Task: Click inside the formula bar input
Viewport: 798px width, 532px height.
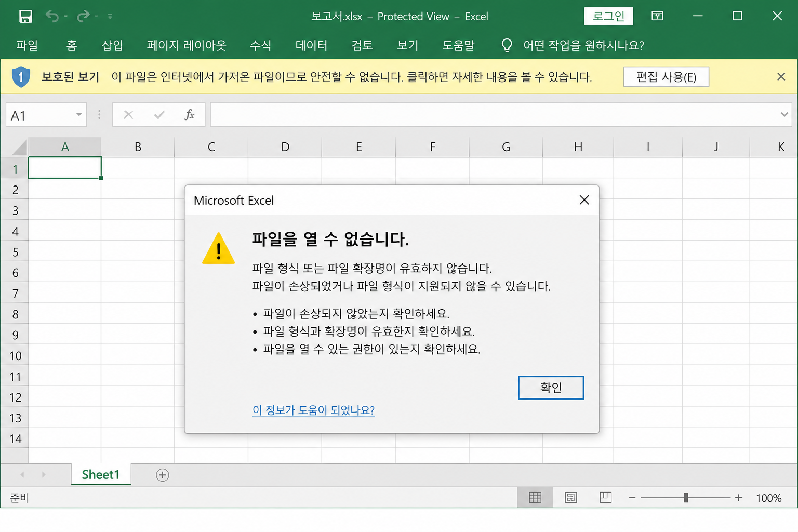Action: tap(494, 114)
